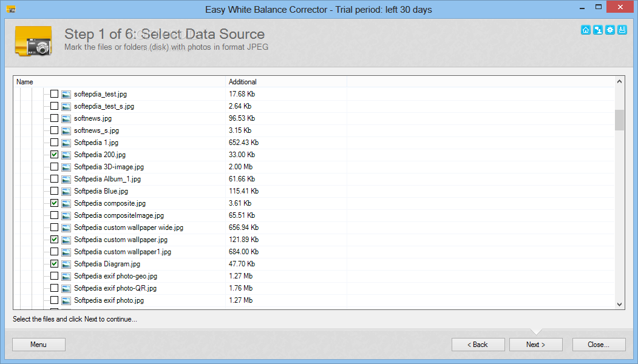Open settings via the gear icon
The height and width of the screenshot is (364, 638).
pyautogui.click(x=610, y=30)
